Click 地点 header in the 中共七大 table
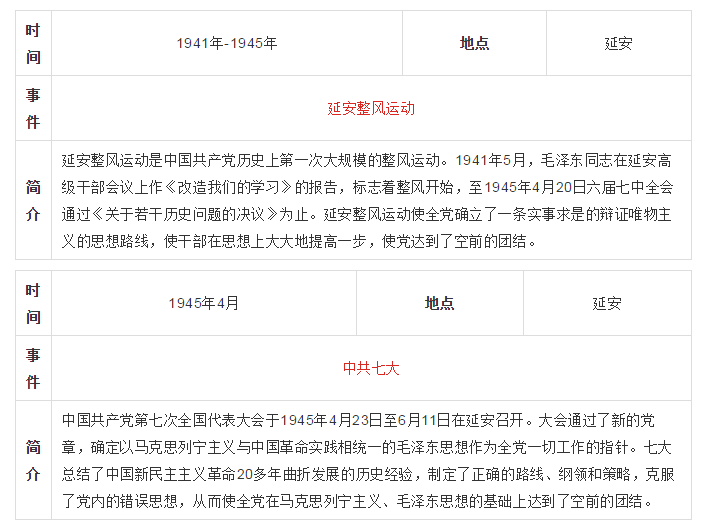Image resolution: width=726 pixels, height=526 pixels. click(x=439, y=303)
